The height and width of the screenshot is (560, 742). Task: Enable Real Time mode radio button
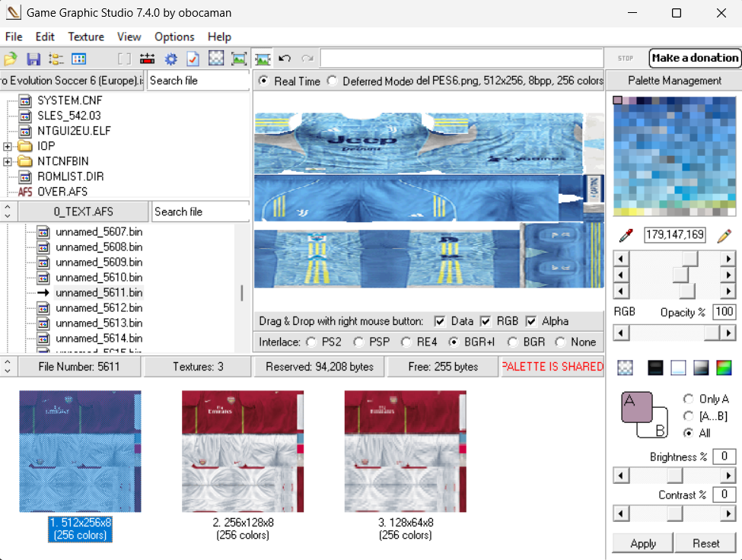point(264,81)
